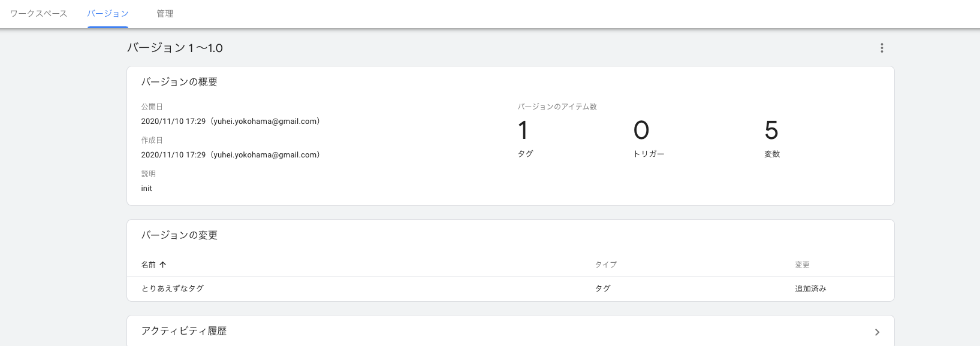Click the バージョンの変更 section title
Viewport: 980px width, 346px height.
179,235
